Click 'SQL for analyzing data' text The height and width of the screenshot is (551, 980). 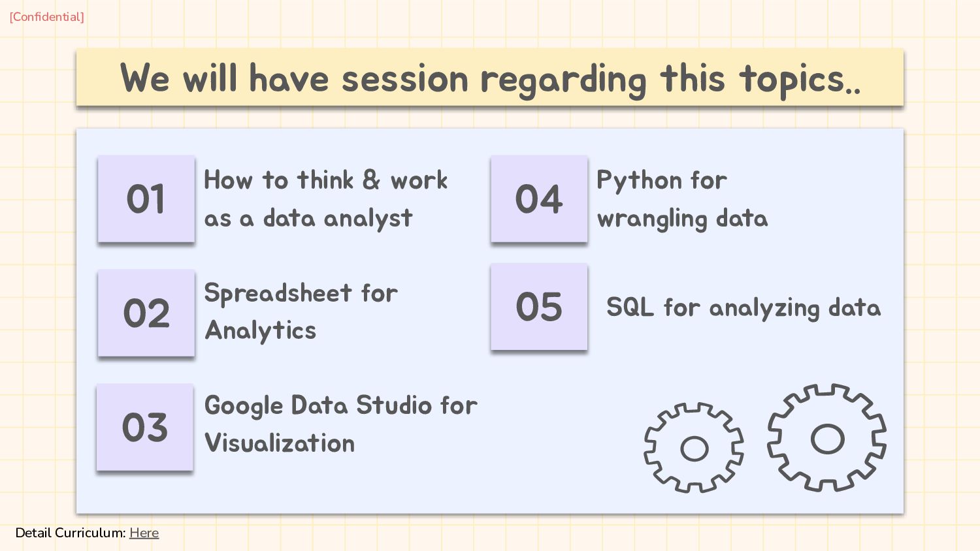pos(743,307)
